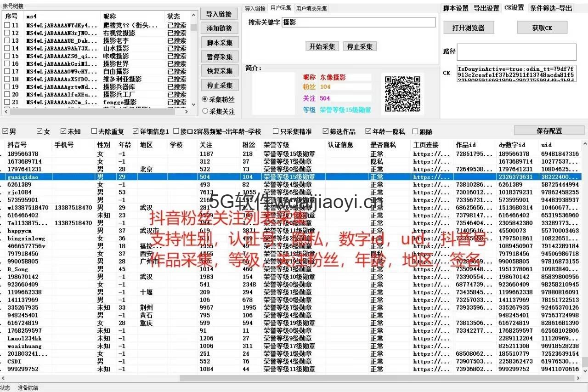Click the 添加链接 button
Screen dimensions: 588x392
(220, 28)
